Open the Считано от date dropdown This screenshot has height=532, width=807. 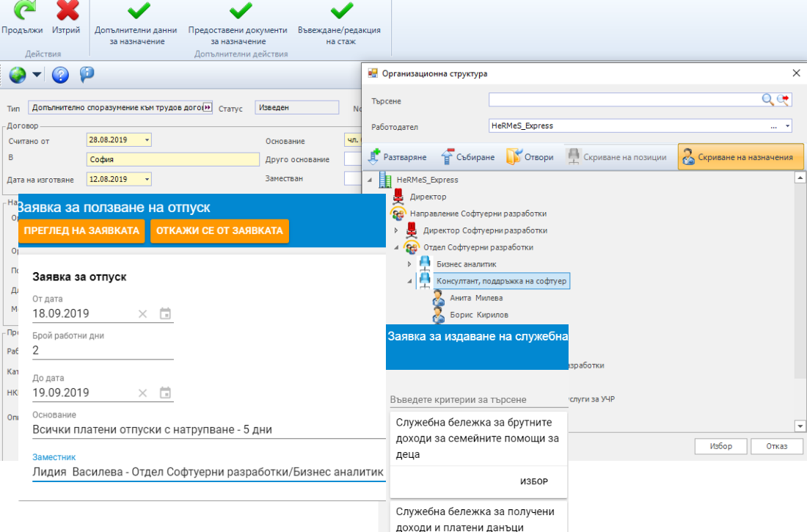[x=147, y=139]
